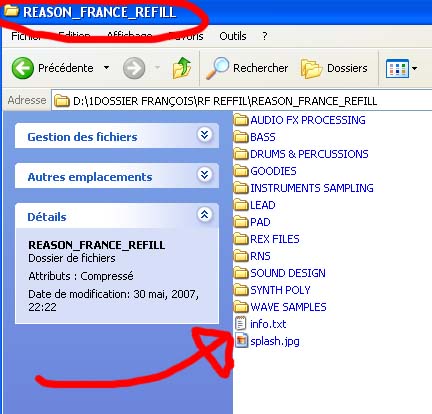Click the green Précédente back arrow icon
The width and height of the screenshot is (432, 414).
click(23, 68)
